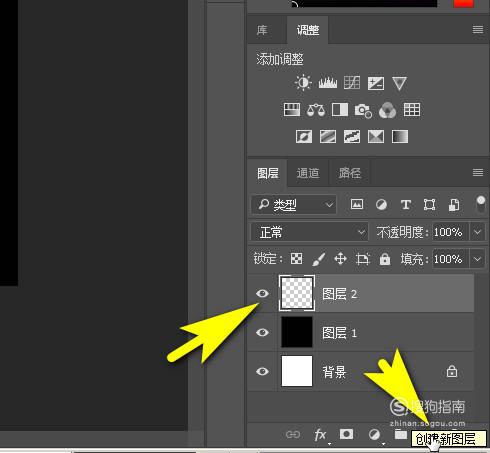Viewport: 490px width, 453px height.
Task: Add a Vibrance adjustment
Action: pos(399,83)
